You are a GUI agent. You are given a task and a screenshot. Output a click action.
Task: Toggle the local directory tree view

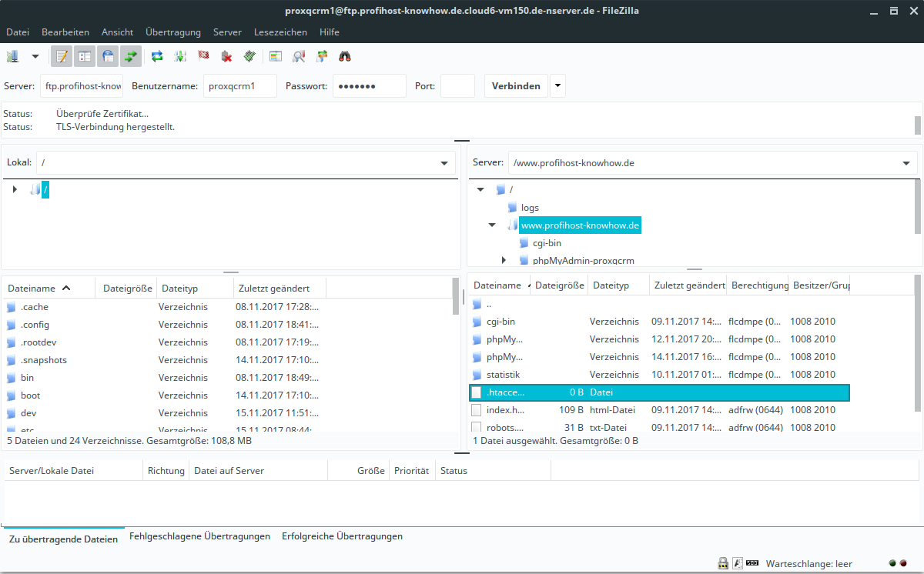(85, 56)
